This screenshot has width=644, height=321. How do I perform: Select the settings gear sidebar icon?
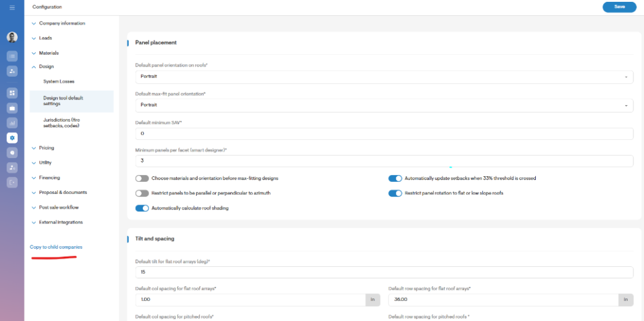pyautogui.click(x=12, y=137)
